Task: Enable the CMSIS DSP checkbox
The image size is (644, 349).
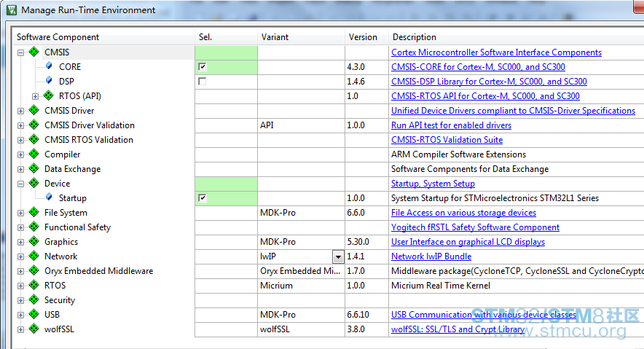Action: tap(202, 82)
